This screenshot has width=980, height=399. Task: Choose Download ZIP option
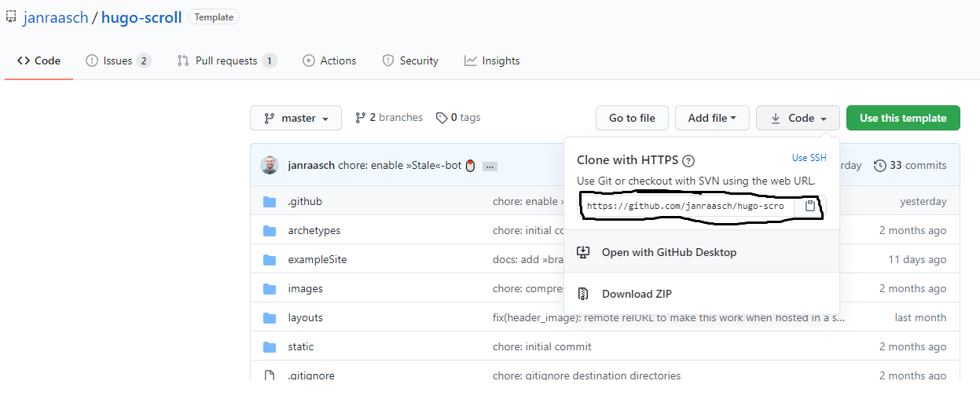pyautogui.click(x=702, y=294)
